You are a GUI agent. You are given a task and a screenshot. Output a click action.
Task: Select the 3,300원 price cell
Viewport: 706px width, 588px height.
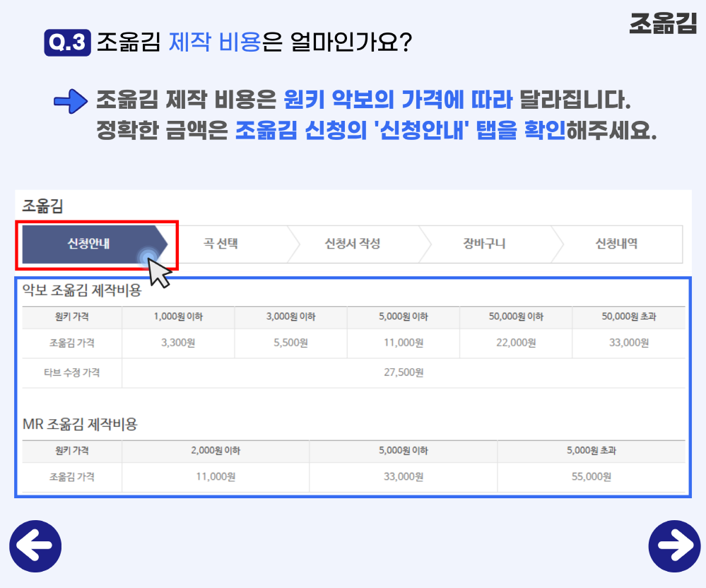pos(177,343)
